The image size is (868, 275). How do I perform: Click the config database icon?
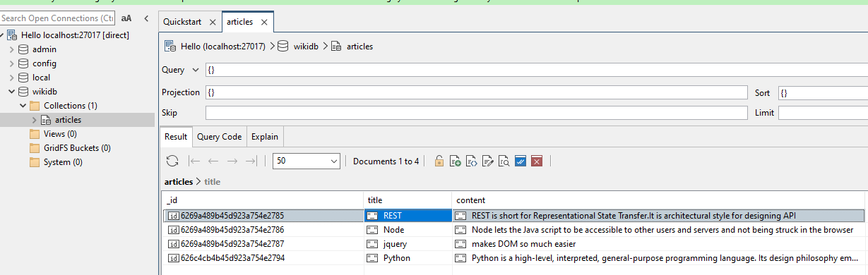click(24, 63)
